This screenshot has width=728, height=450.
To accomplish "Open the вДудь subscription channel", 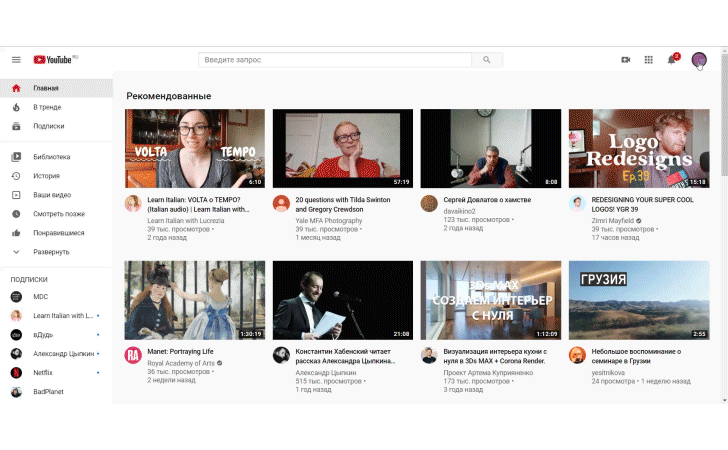I will coord(45,334).
